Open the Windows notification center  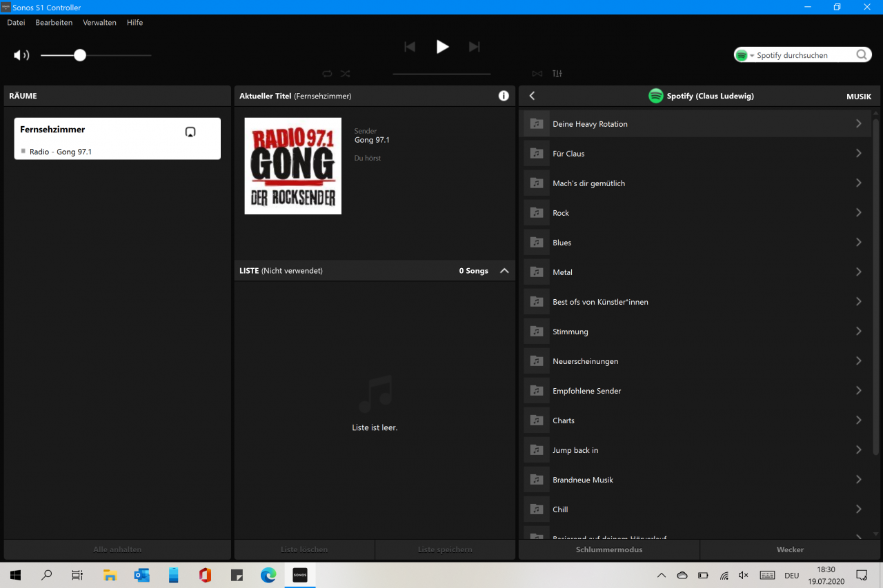[x=862, y=575]
